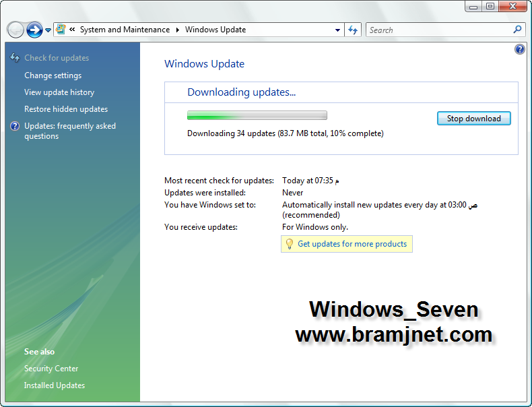Viewport: 532px width, 407px height.
Task: Click the Check for updates icon
Action: (x=15, y=58)
